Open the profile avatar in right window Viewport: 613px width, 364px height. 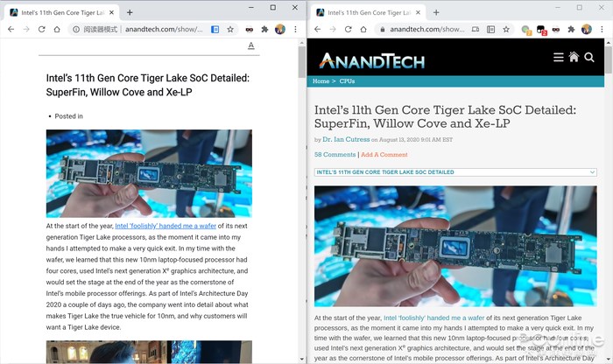587,29
